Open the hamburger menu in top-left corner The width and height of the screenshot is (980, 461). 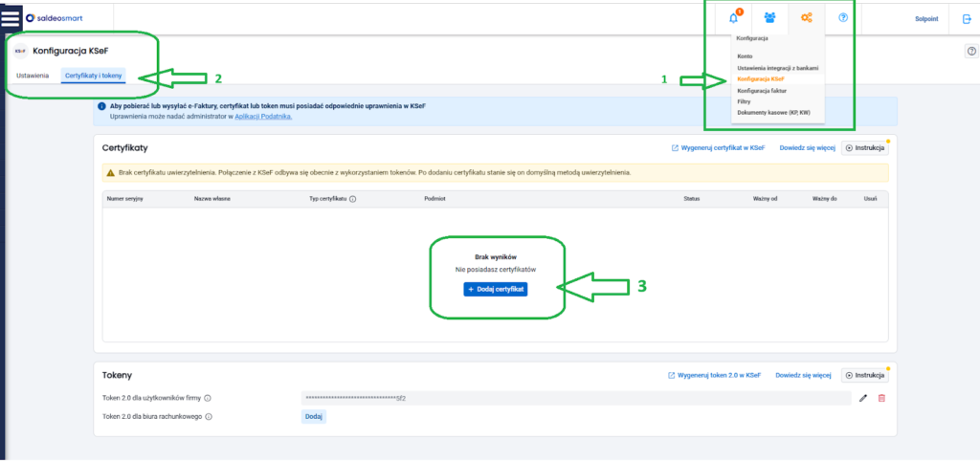11,17
